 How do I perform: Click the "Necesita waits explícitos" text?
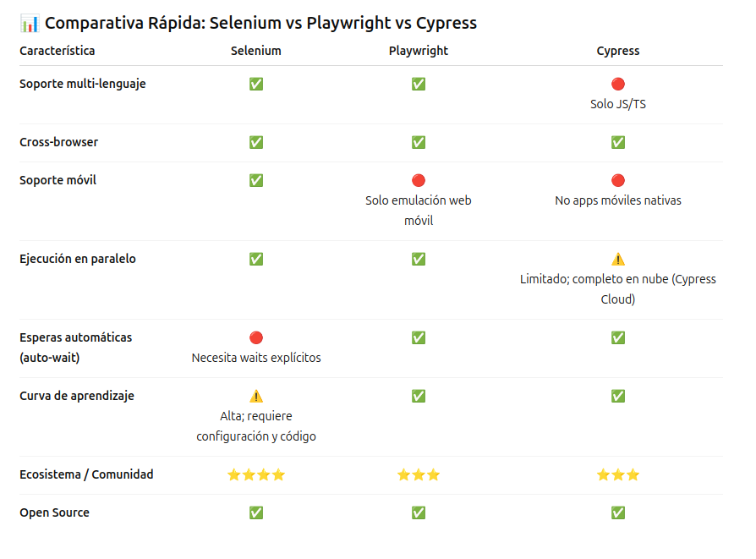[256, 358]
